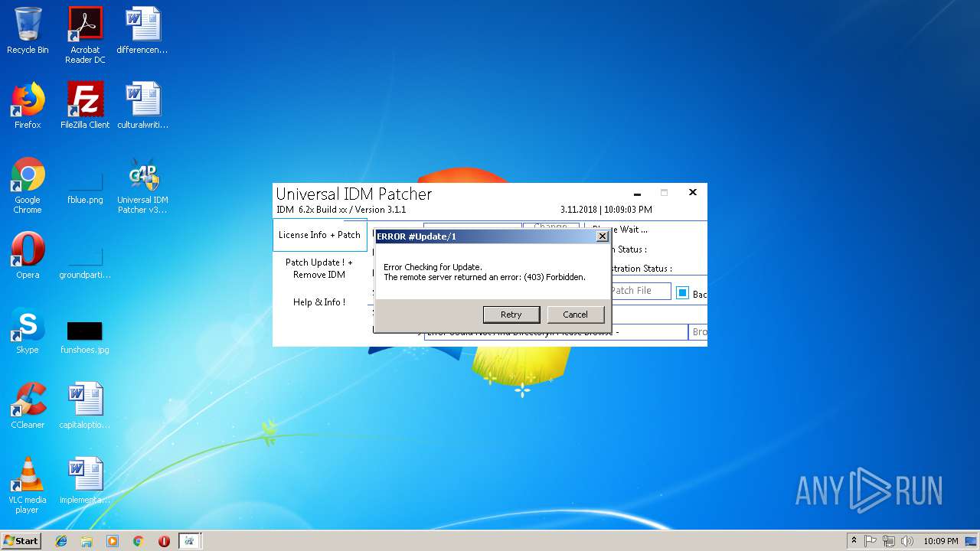980x551 pixels.
Task: Launch VLC media player shortcut
Action: 28,486
